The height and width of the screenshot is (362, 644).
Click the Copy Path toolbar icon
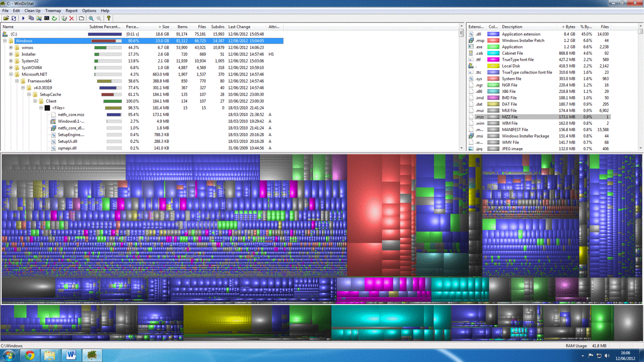click(31, 18)
